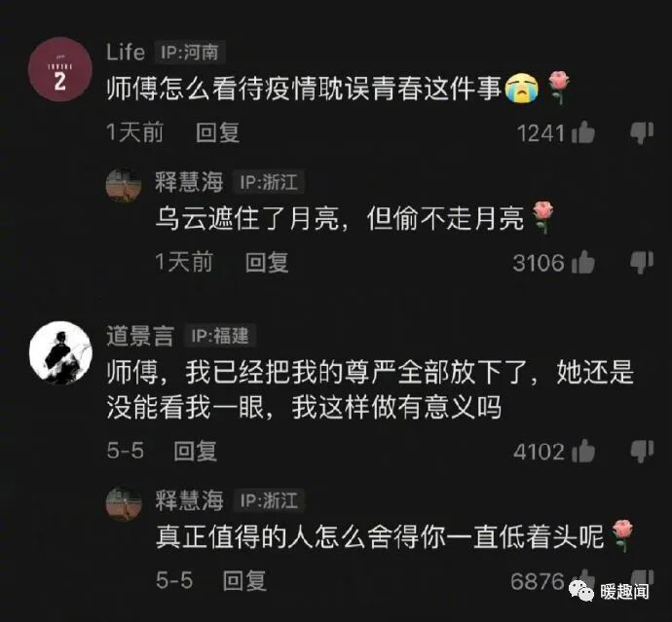Like 释慧海's reply about the moon
Screen dimensions: 672x622
coord(582,262)
